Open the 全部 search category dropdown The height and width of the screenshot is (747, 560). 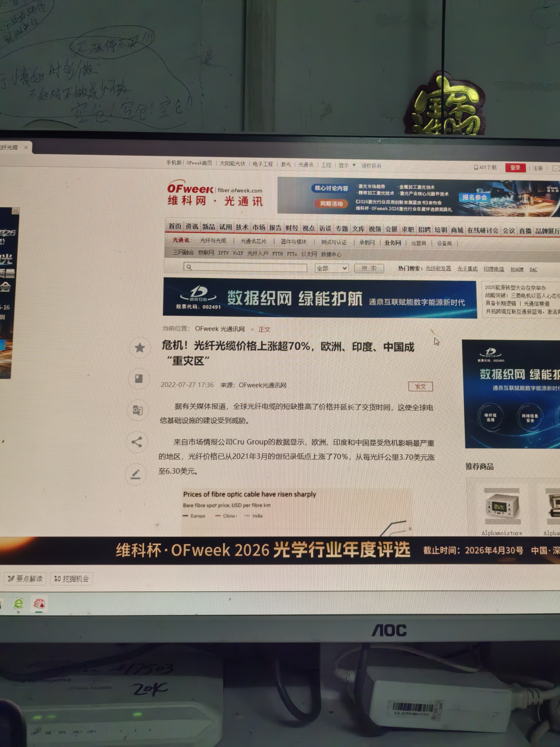[332, 268]
